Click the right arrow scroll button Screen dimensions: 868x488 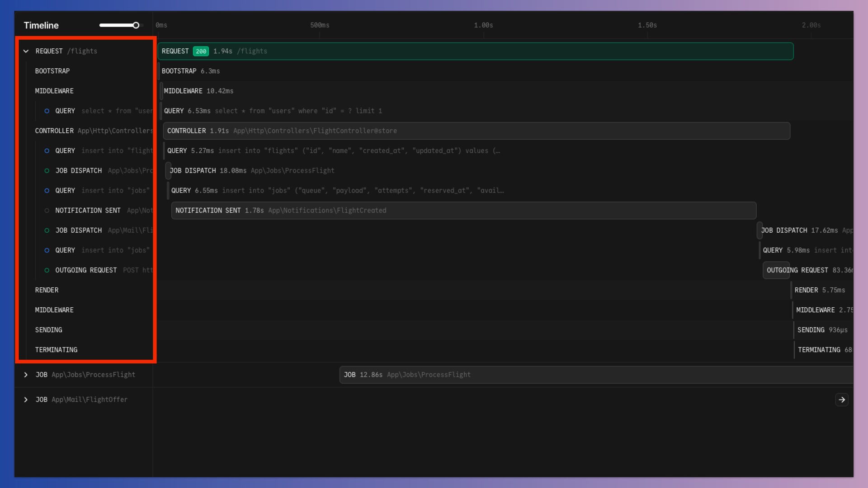click(x=841, y=399)
